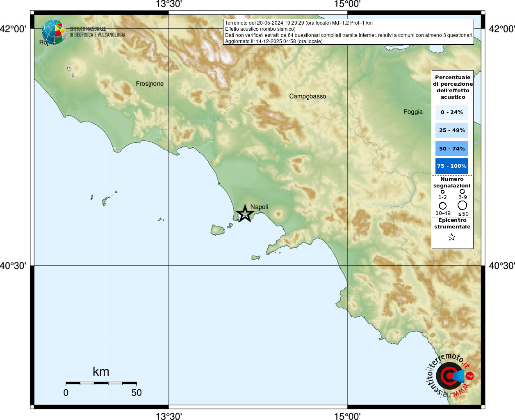Click the top 13°30' longitude label

[169, 4]
